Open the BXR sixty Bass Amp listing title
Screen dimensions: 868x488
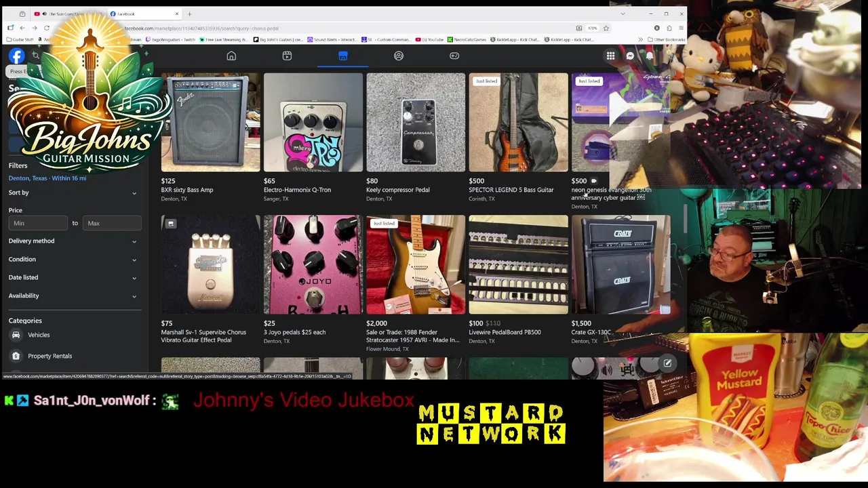(x=187, y=190)
